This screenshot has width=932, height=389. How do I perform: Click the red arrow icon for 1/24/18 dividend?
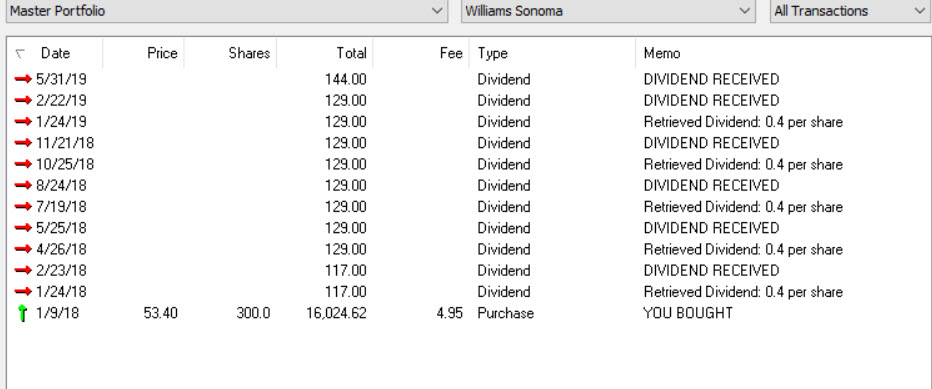point(23,291)
